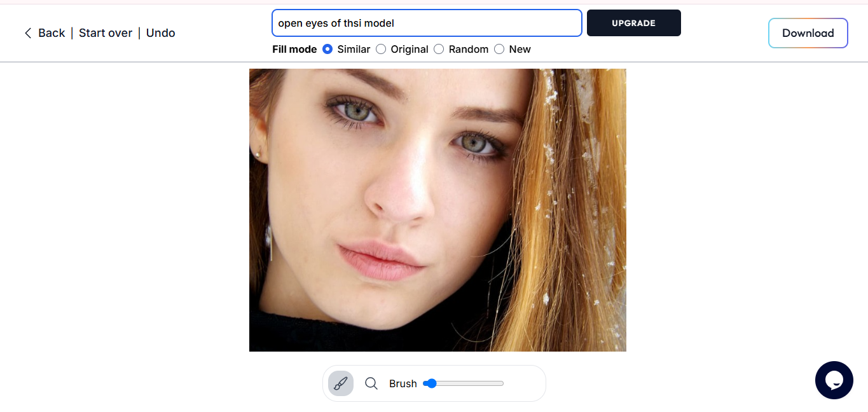Adjust the Brush size slider

coord(463,383)
